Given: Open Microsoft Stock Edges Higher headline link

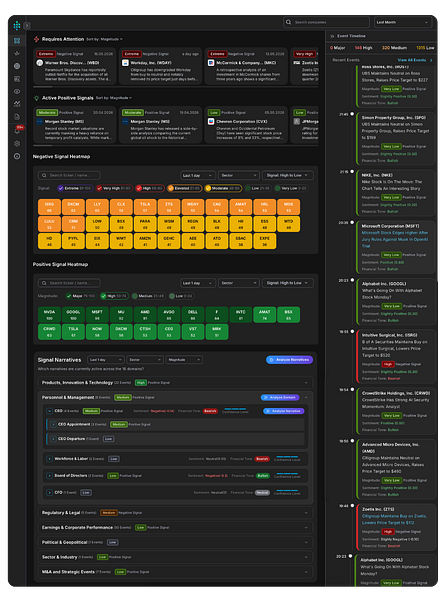Looking at the screenshot, I should 395,239.
